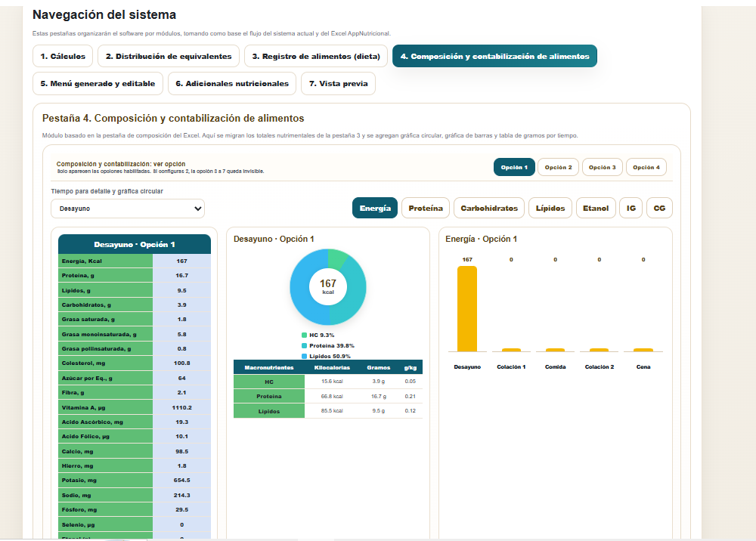
Task: Click the Calcio, mg row label
Action: (106, 451)
